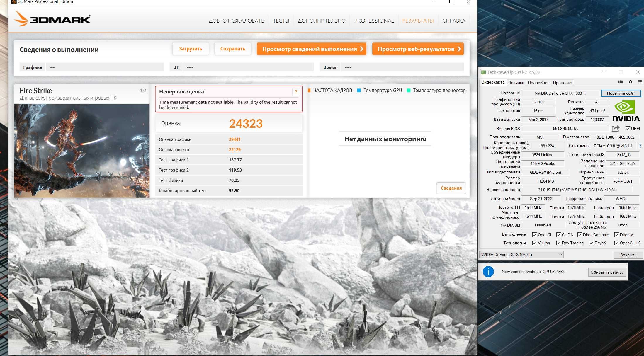The image size is (644, 356).
Task: Click Просмотр веб-результатов button
Action: (x=418, y=49)
